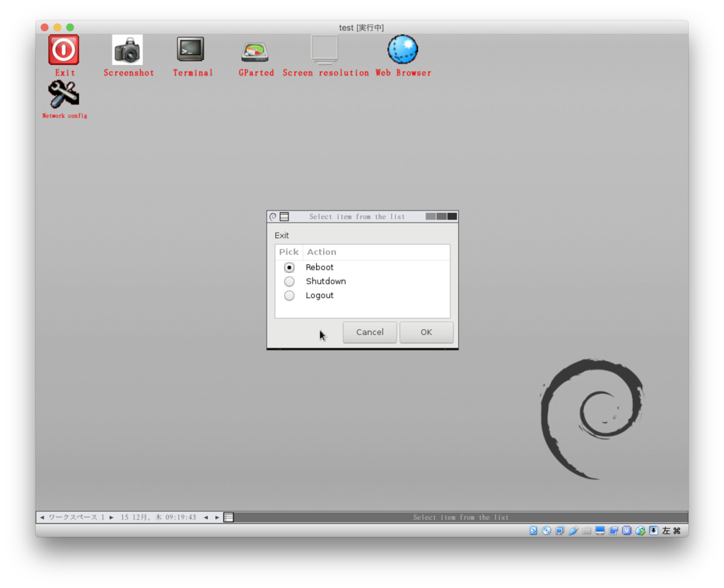Switch to previous workspace with left arrow

click(42, 517)
